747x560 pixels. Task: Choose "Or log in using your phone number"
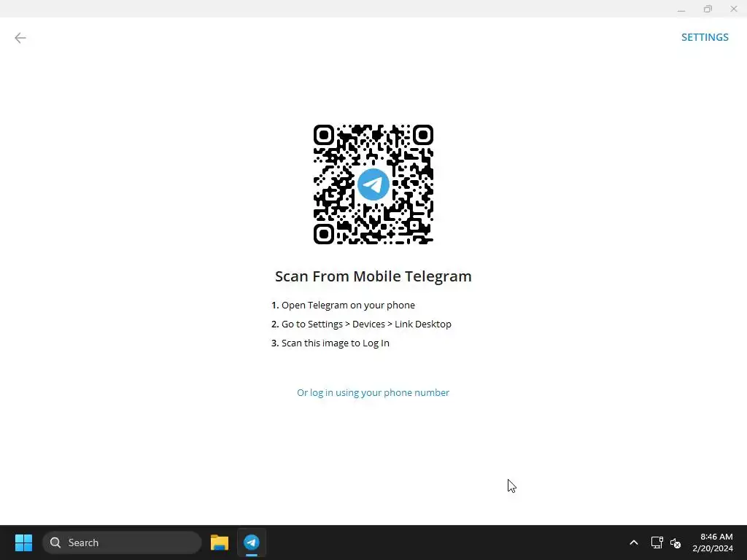pos(373,393)
